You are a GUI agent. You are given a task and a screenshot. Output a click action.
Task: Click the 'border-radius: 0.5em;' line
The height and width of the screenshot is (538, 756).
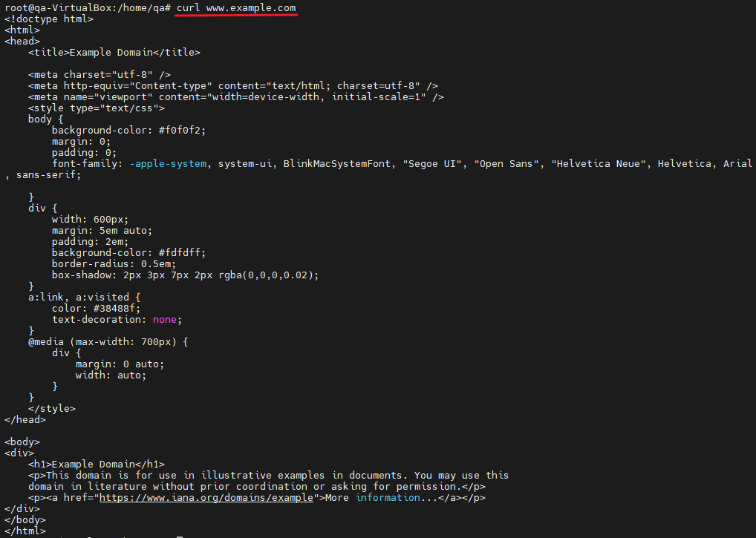click(114, 264)
